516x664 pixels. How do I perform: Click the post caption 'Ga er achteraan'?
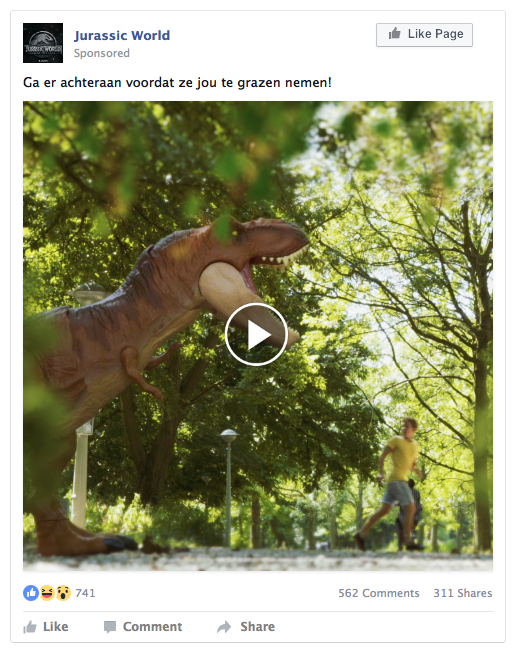click(x=177, y=83)
